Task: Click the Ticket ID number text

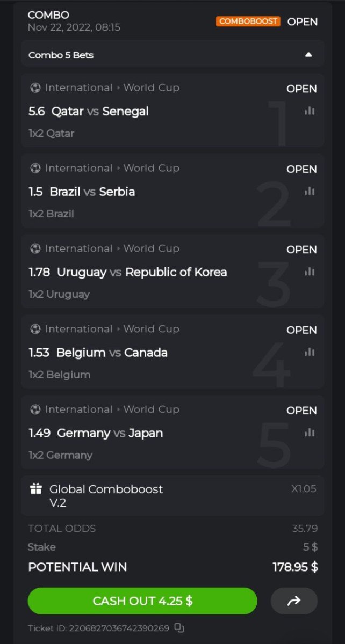Action: [119, 628]
